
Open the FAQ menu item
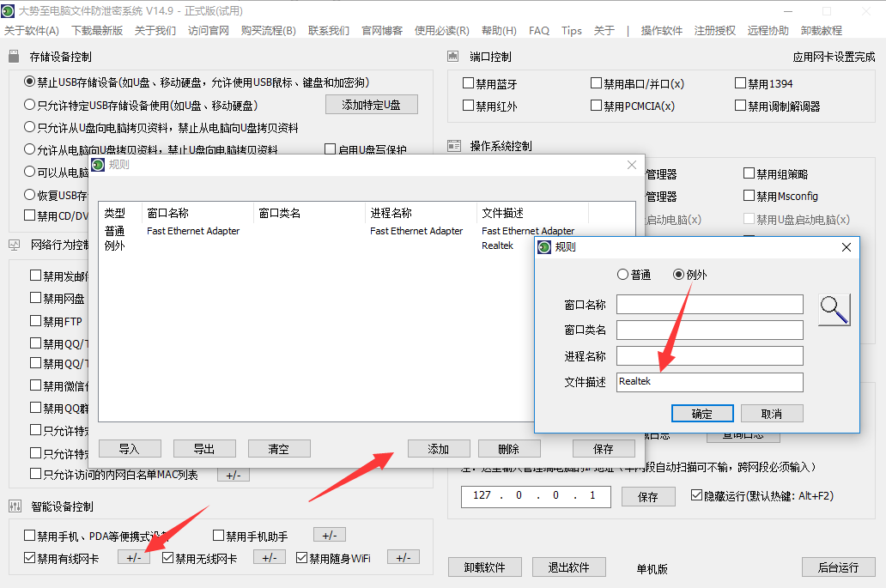click(539, 30)
